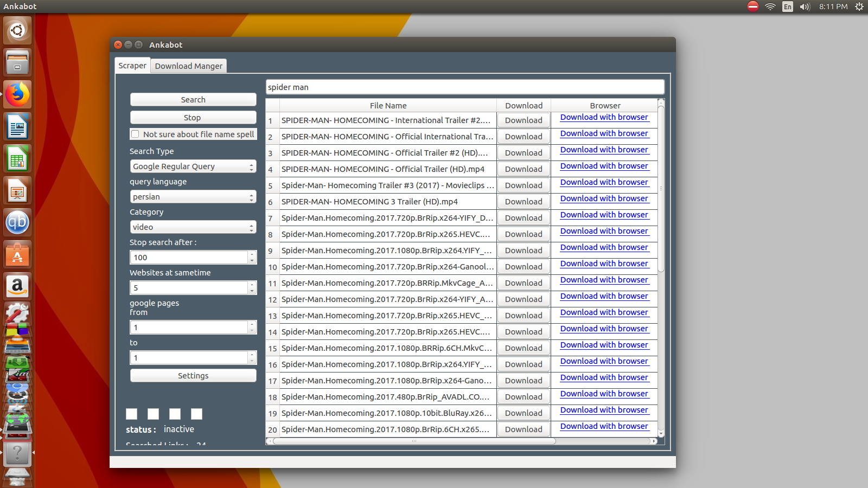Select the 'International Trailer #2' file name in row 1
The image size is (868, 488).
388,120
